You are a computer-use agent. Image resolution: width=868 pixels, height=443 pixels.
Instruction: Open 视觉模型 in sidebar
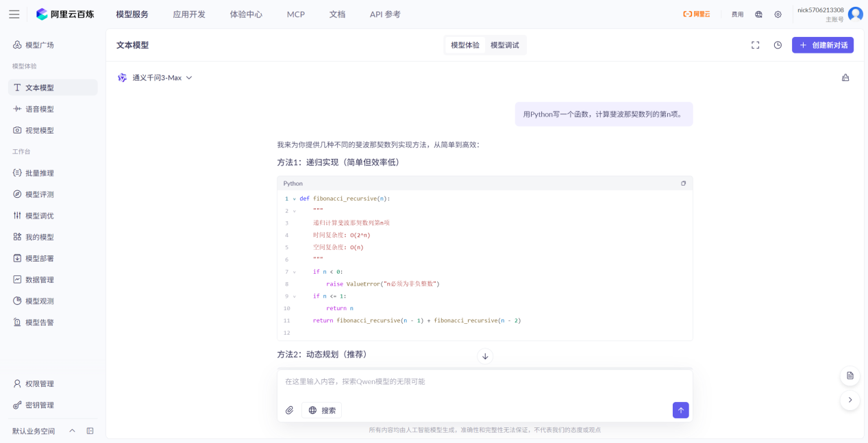[x=53, y=130]
